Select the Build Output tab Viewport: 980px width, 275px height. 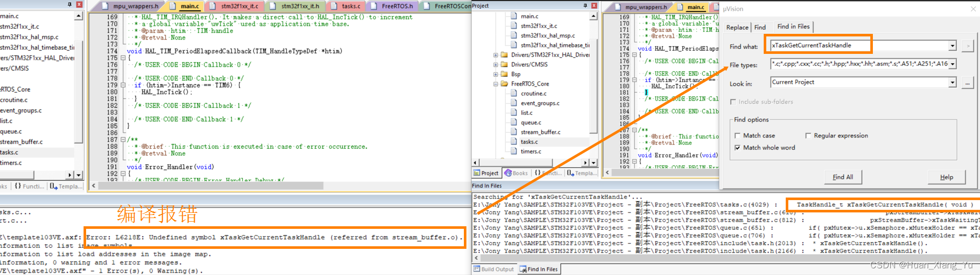pyautogui.click(x=494, y=269)
